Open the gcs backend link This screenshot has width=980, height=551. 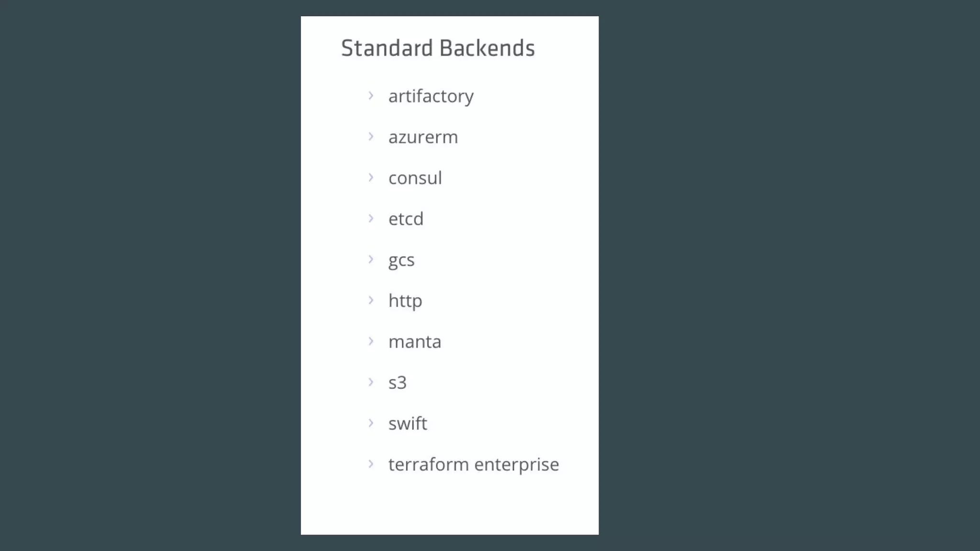[401, 261]
